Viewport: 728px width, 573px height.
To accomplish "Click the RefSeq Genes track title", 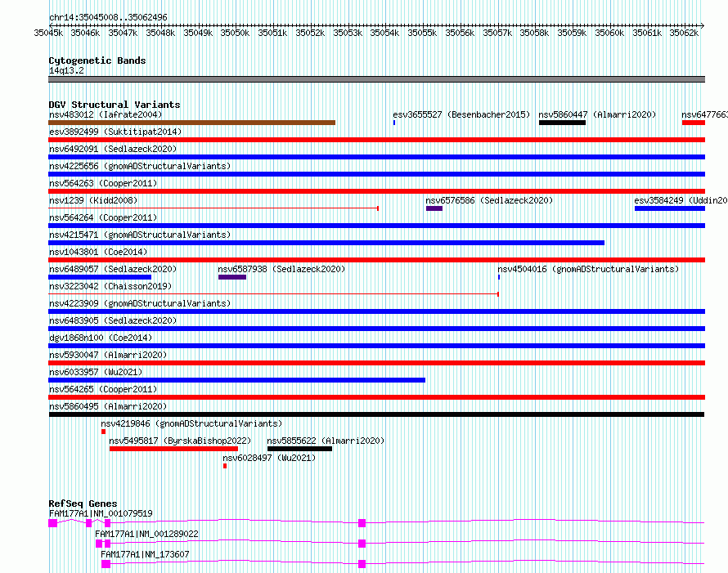I will (83, 504).
